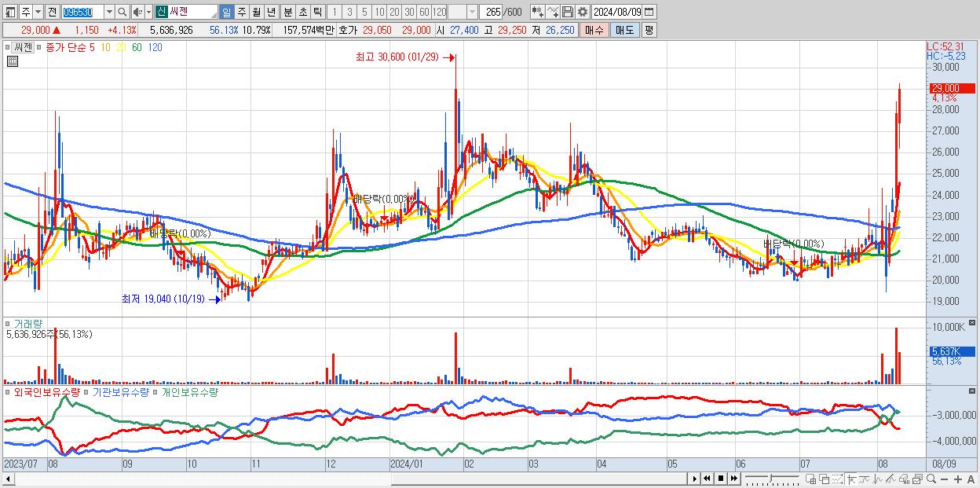The height and width of the screenshot is (488, 980).
Task: Click the blue 매도 sell button
Action: (625, 30)
